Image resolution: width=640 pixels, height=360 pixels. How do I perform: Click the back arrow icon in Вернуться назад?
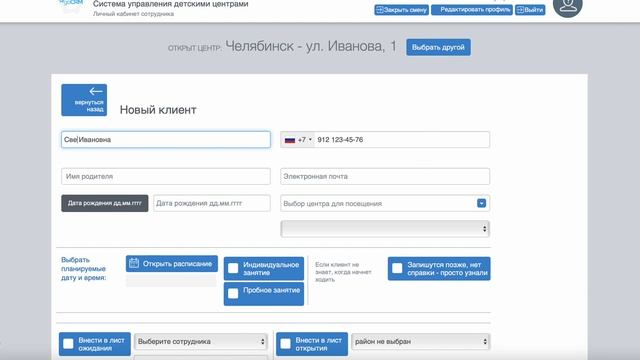96,91
